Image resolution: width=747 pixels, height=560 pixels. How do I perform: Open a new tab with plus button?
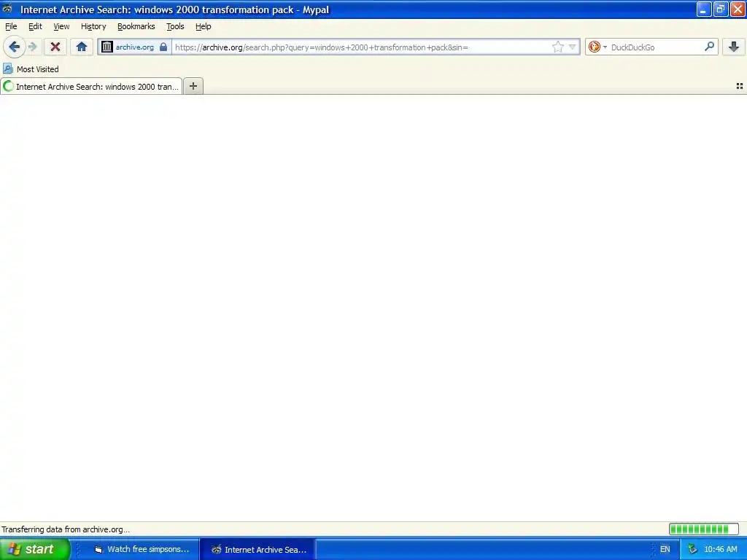[193, 86]
